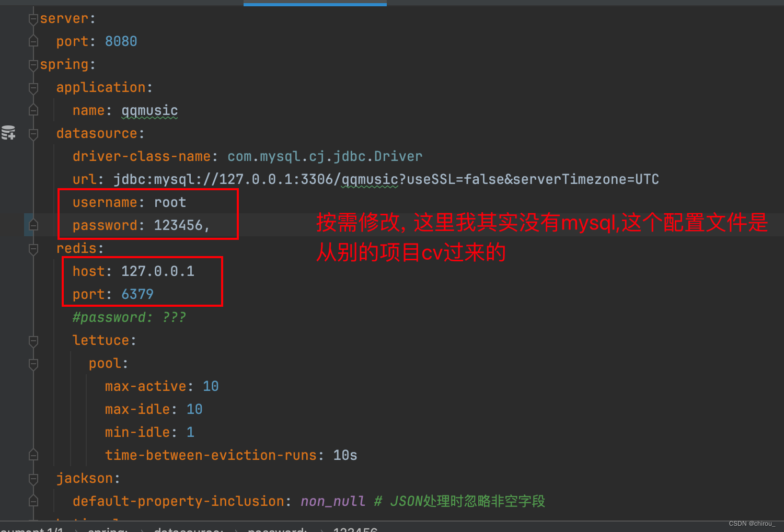Collapse the redis section fold marker
The height and width of the screenshot is (532, 784).
(x=33, y=249)
